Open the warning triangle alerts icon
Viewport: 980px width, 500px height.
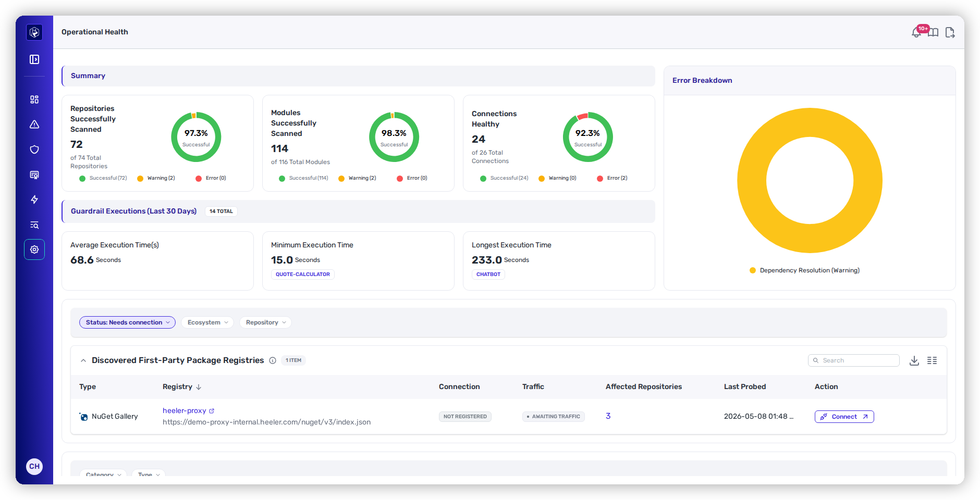tap(34, 124)
